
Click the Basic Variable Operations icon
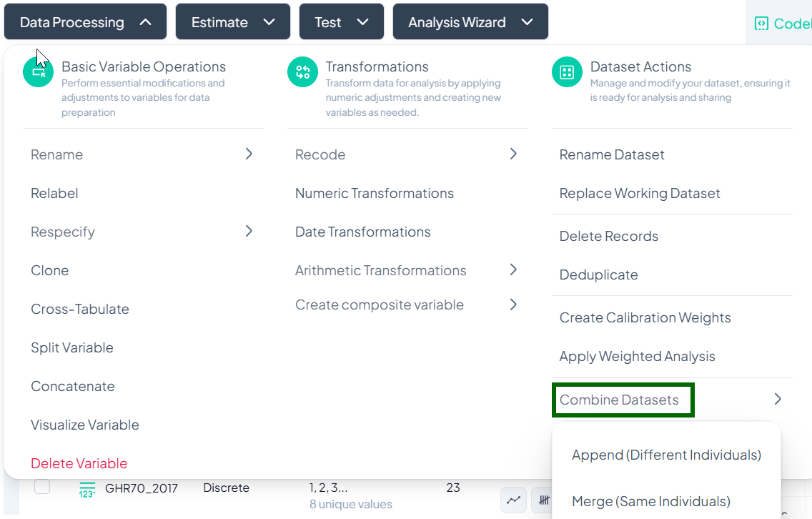pos(39,72)
